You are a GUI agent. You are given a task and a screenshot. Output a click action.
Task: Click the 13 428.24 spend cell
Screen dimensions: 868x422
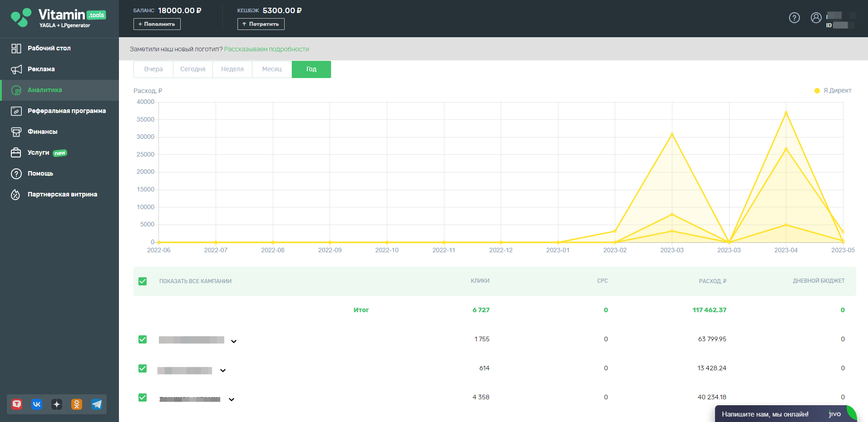point(712,368)
